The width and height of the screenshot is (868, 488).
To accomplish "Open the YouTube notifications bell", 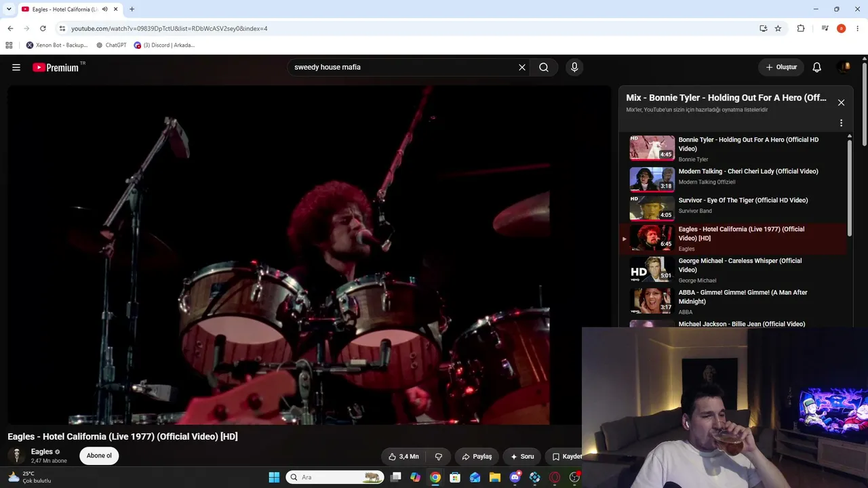I will [817, 67].
